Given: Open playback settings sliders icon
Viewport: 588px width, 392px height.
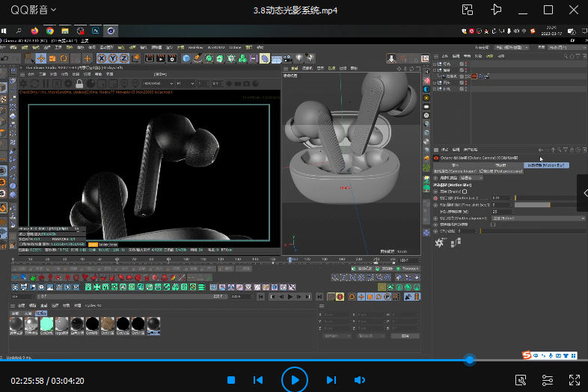Looking at the screenshot, I should coord(548,380).
